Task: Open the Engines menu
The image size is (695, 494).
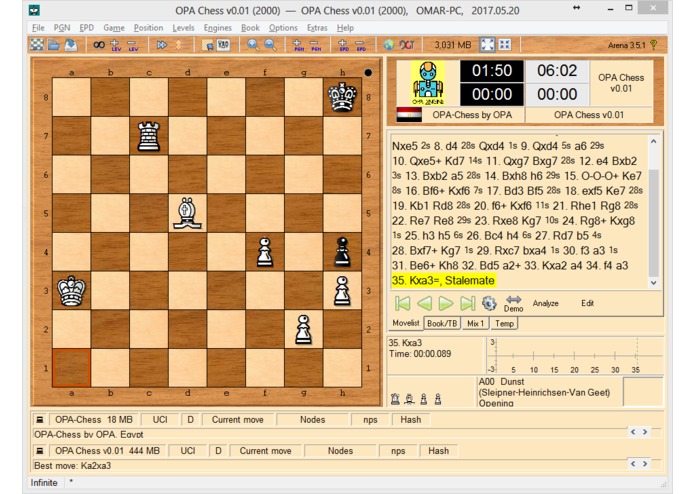Action: click(218, 27)
